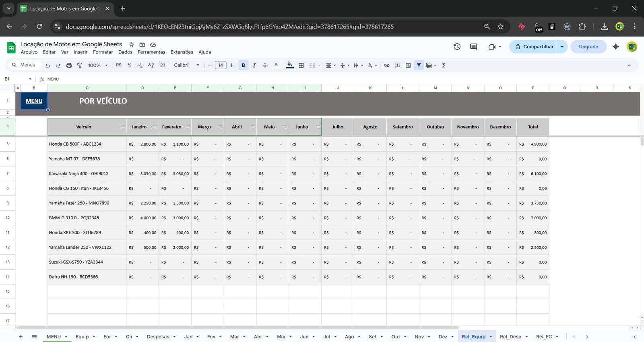Open version history clock icon

[x=457, y=47]
